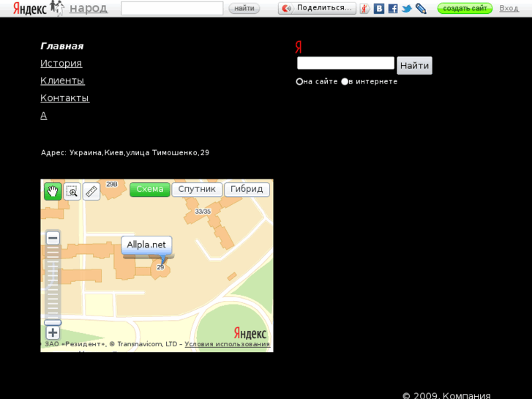Open the А menu link

tap(43, 116)
